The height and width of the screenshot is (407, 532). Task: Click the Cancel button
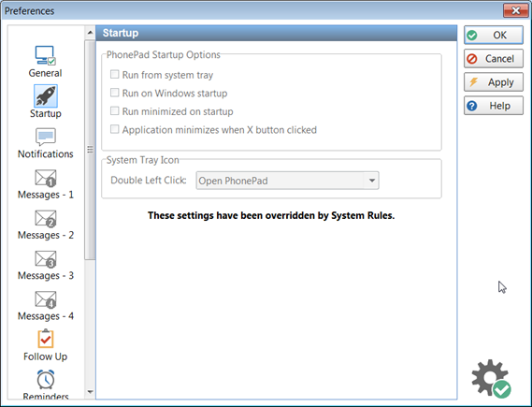pyautogui.click(x=494, y=59)
